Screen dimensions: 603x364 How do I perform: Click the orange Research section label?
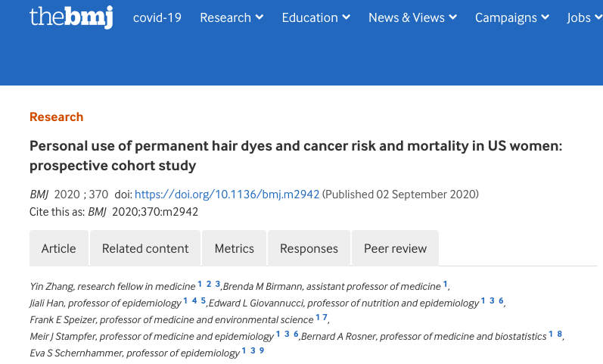(57, 117)
